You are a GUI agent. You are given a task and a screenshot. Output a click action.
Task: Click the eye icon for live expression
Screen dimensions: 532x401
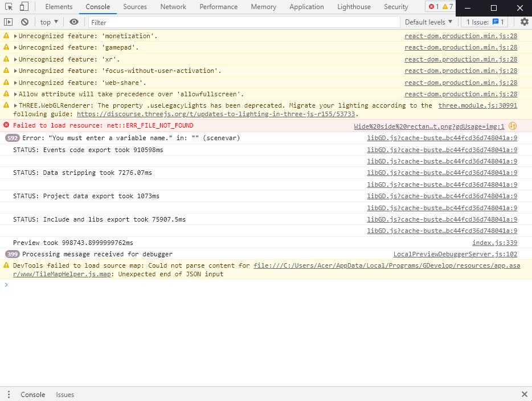(74, 22)
